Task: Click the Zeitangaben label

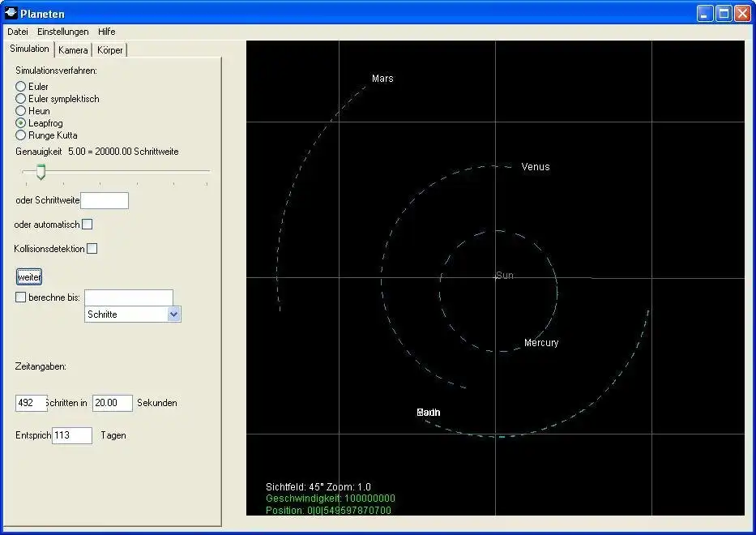Action: 41,366
